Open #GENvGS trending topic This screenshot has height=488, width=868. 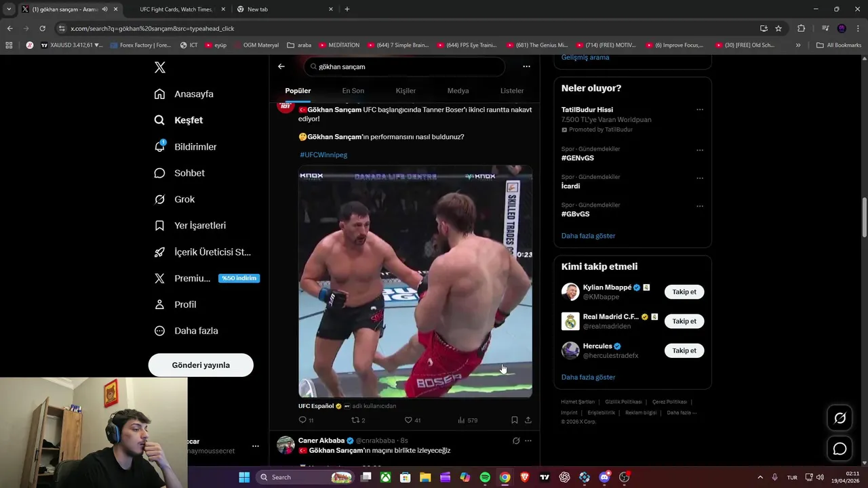[x=578, y=158]
